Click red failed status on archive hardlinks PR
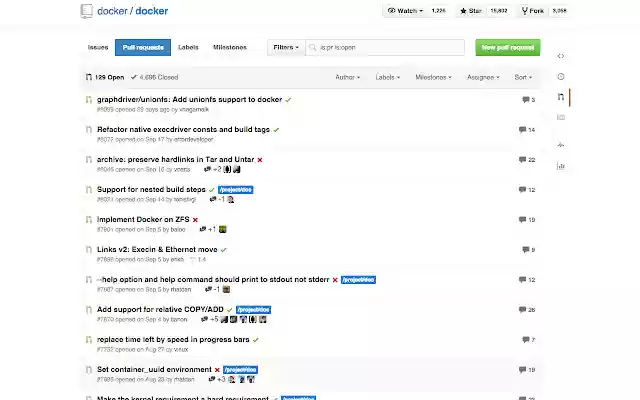640x400 pixels. pyautogui.click(x=260, y=160)
